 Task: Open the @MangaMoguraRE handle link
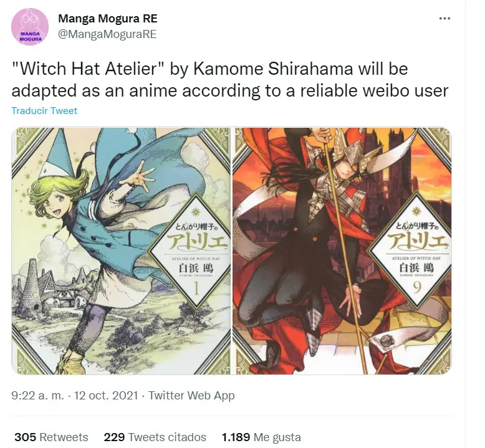point(107,34)
